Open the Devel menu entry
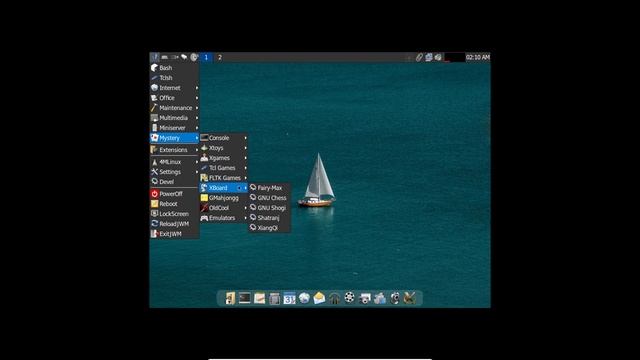The height and width of the screenshot is (360, 640). pyautogui.click(x=174, y=182)
